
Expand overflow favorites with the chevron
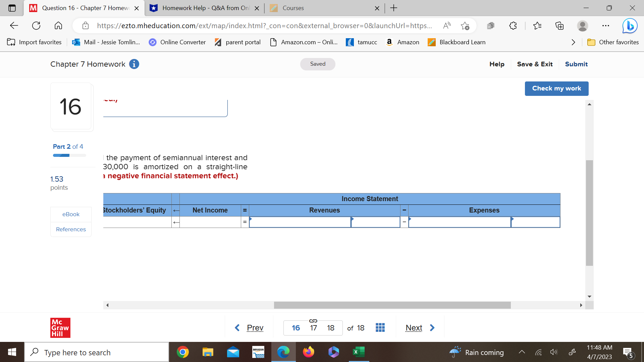pyautogui.click(x=573, y=42)
